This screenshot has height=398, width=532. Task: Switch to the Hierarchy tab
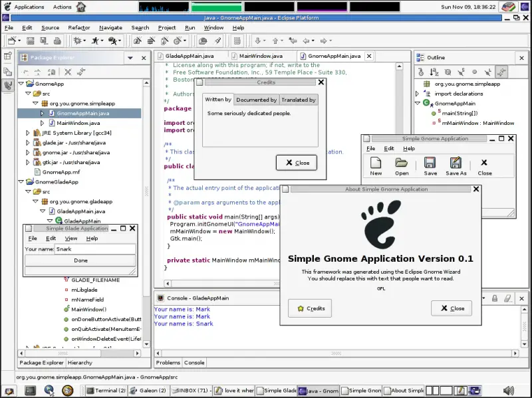(80, 363)
